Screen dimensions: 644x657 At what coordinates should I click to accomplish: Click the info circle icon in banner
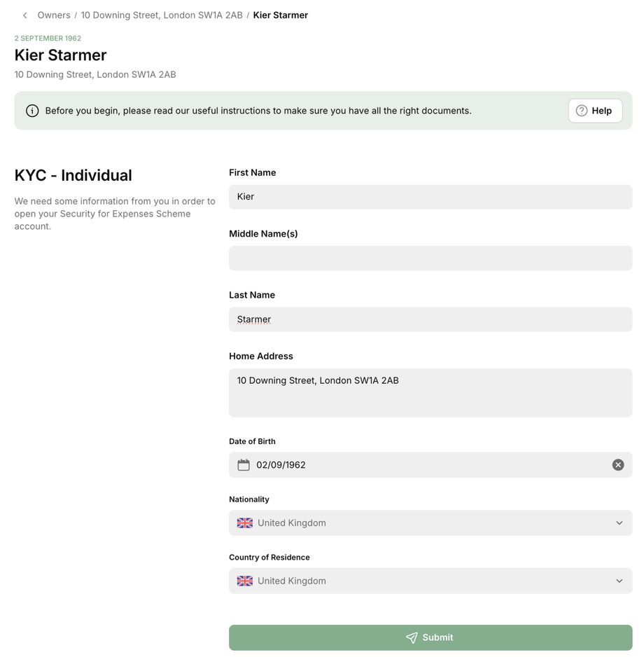point(32,111)
